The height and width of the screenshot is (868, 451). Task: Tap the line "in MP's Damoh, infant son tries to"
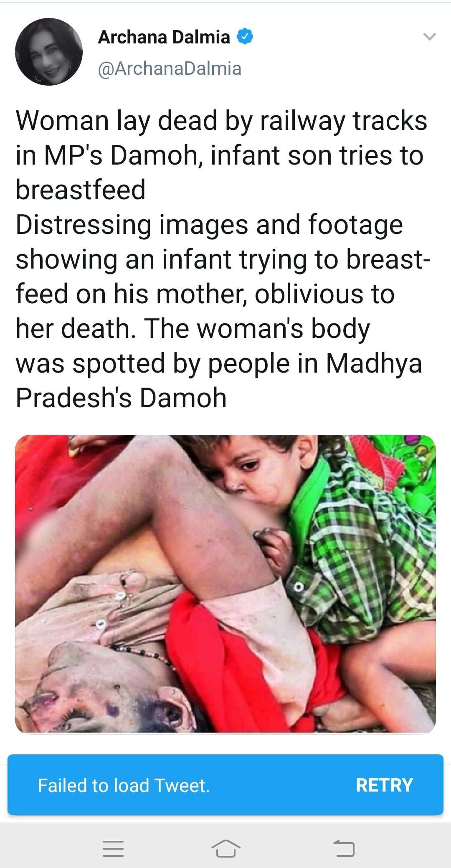pos(220,155)
